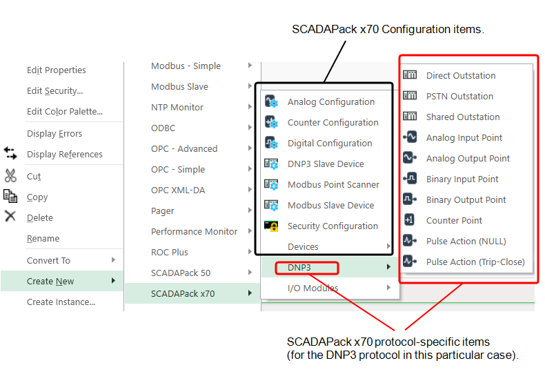The image size is (545, 392).
Task: Choose Display Errors menu entry
Action: point(54,134)
